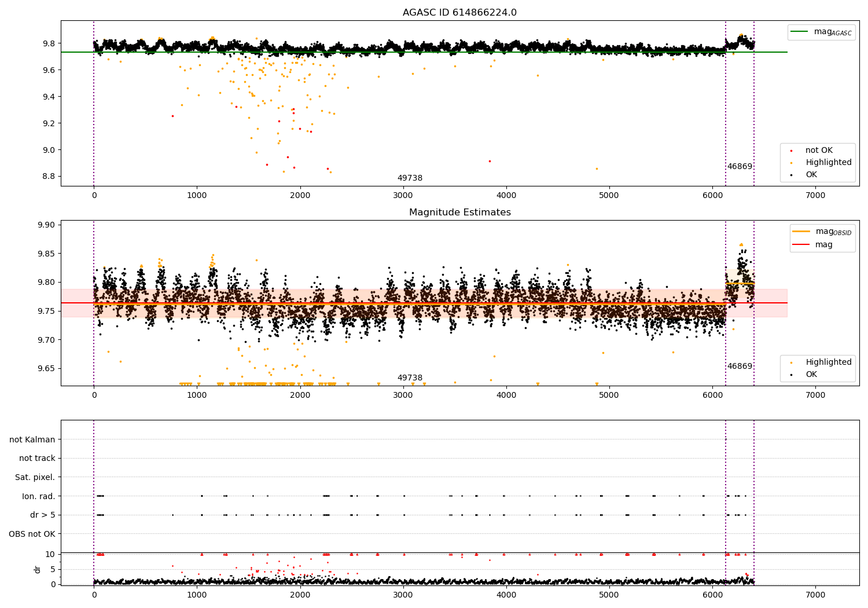
Task: Click the 9.65 y-tick in Magnitude Estimates
Action: click(47, 368)
